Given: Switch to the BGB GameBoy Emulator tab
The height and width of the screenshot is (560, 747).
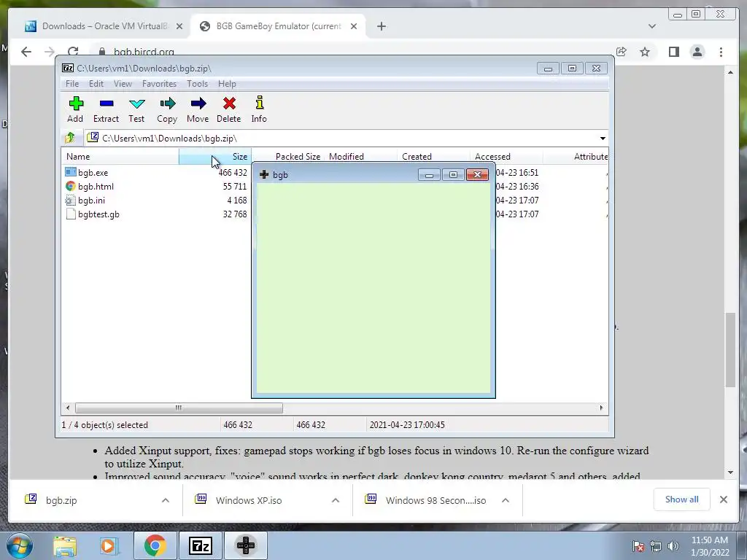Looking at the screenshot, I should (x=278, y=26).
